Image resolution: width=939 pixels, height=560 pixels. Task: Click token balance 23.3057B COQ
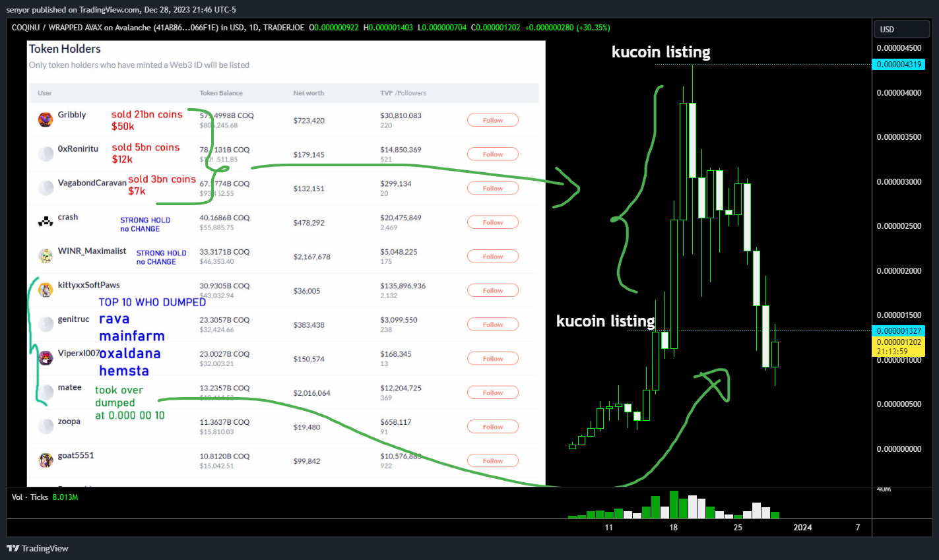pyautogui.click(x=224, y=320)
